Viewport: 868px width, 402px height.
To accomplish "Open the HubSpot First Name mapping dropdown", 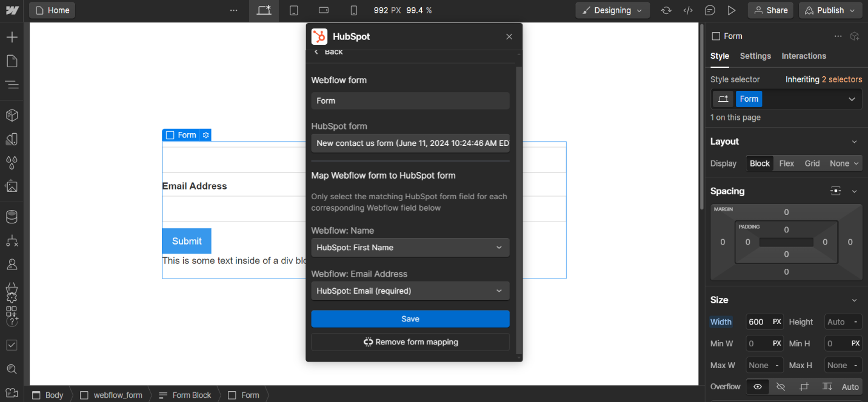I will click(410, 247).
